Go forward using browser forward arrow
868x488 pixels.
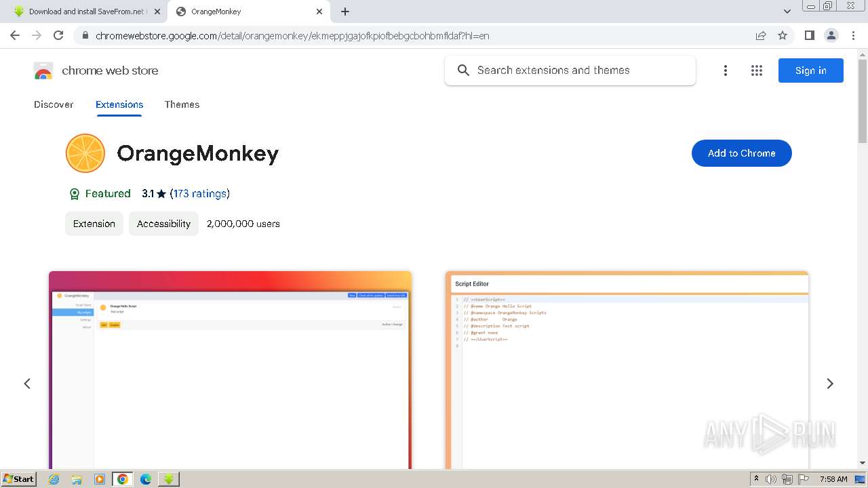(37, 35)
